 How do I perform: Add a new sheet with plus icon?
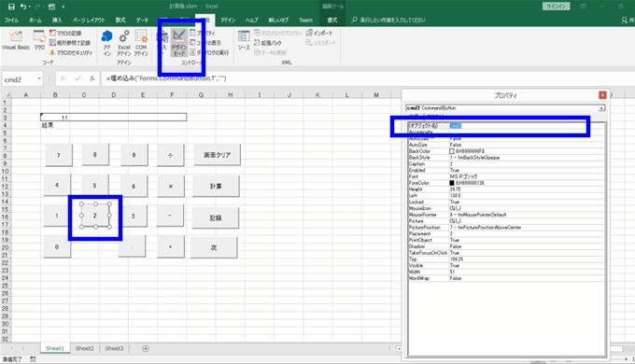click(x=146, y=348)
